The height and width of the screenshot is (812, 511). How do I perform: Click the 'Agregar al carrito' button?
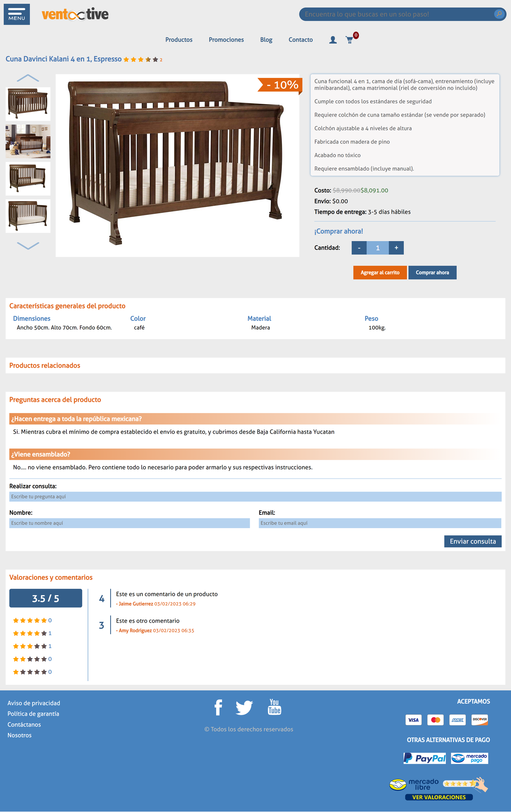click(380, 272)
